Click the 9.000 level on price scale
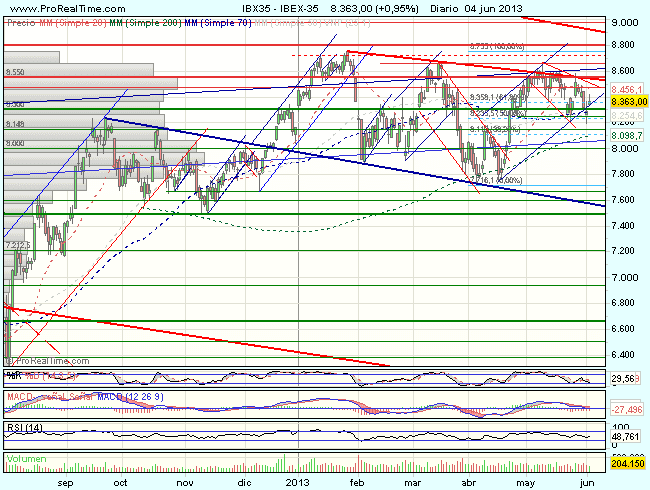Screen dimensions: 650x490 tap(624, 22)
